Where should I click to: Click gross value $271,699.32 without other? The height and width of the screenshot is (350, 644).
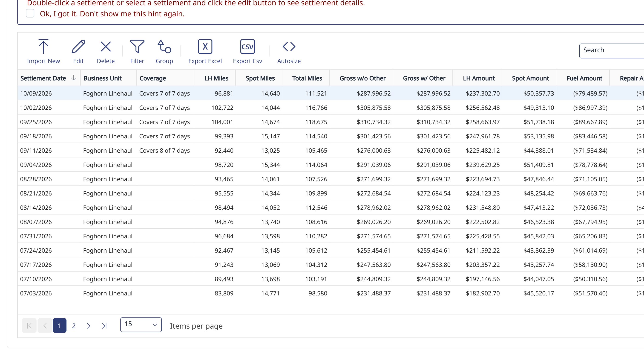[374, 179]
